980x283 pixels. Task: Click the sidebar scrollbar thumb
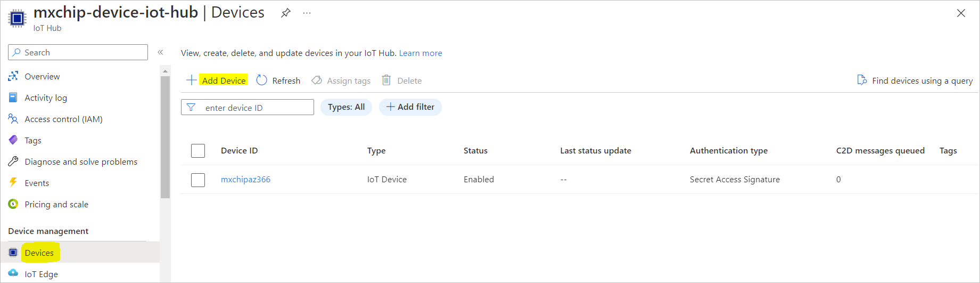point(165,137)
